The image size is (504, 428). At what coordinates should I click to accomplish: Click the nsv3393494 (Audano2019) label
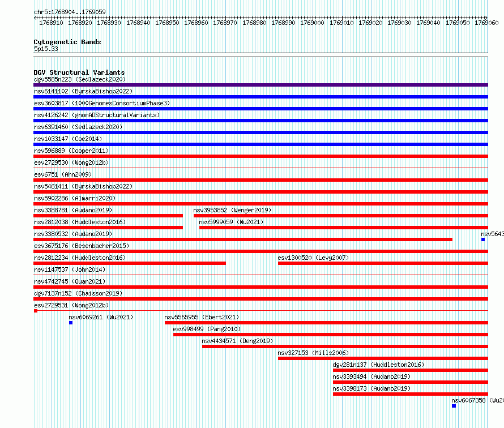[x=371, y=376]
